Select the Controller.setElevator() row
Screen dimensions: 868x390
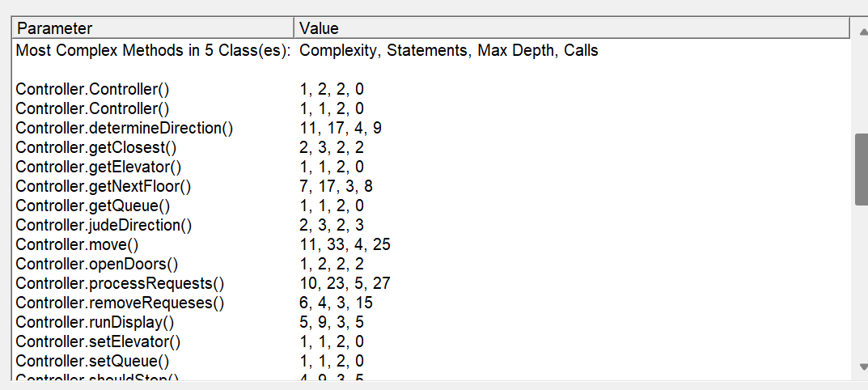(x=431, y=341)
